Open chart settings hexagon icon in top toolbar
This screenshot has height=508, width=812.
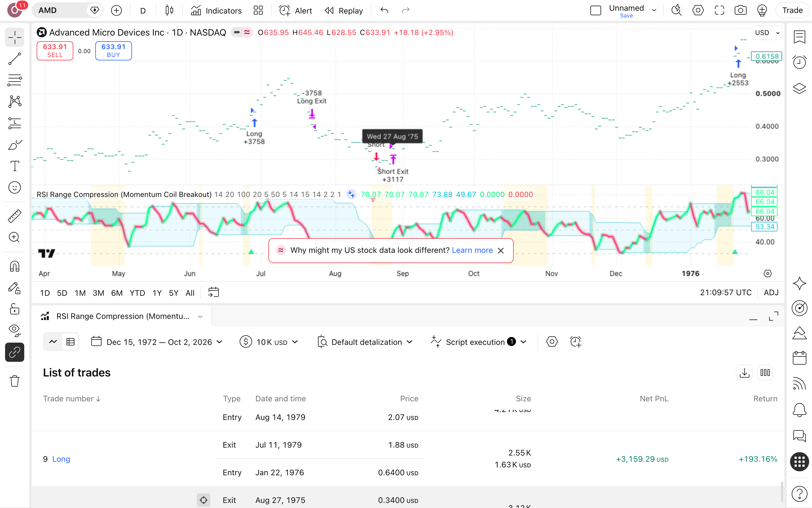click(698, 10)
